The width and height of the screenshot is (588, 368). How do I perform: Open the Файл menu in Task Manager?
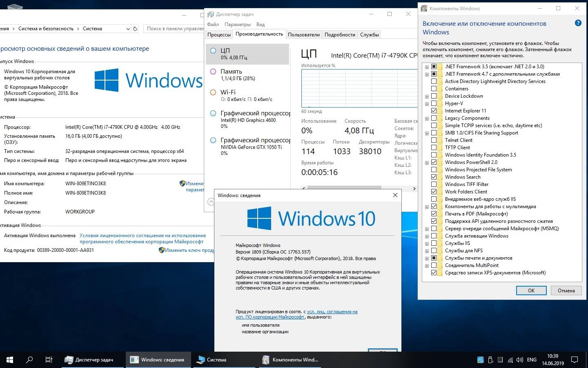213,25
